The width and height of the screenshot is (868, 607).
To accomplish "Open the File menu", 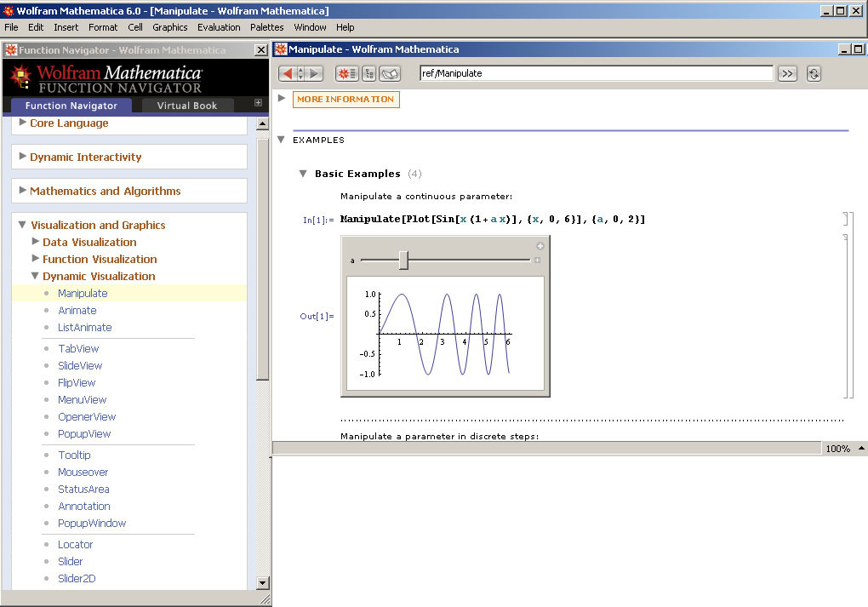I will 11,27.
